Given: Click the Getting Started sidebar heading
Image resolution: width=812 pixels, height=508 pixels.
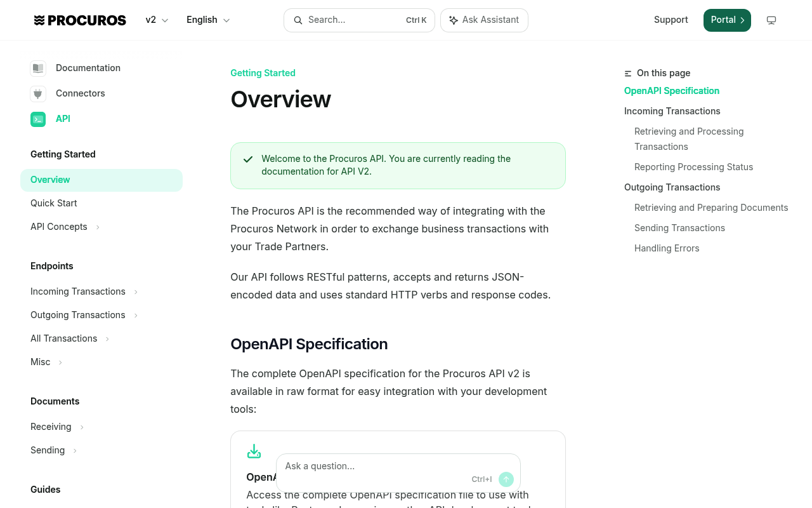Looking at the screenshot, I should [x=63, y=154].
